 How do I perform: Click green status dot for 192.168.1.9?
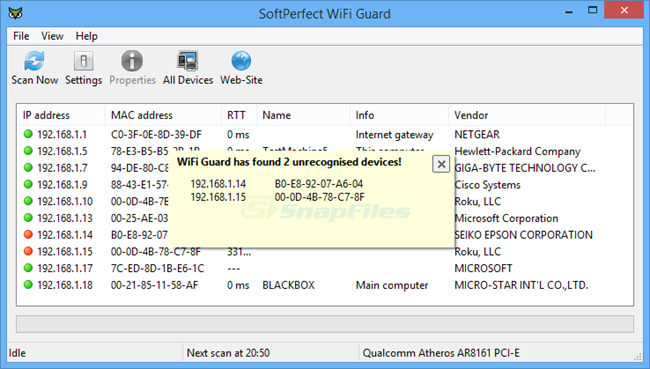click(28, 184)
